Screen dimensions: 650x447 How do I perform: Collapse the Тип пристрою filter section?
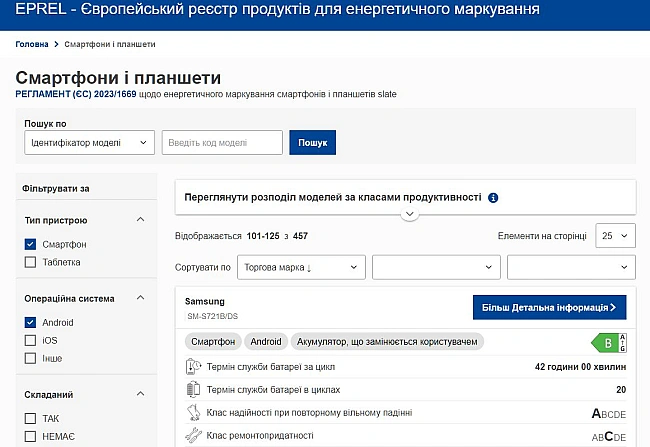point(141,219)
